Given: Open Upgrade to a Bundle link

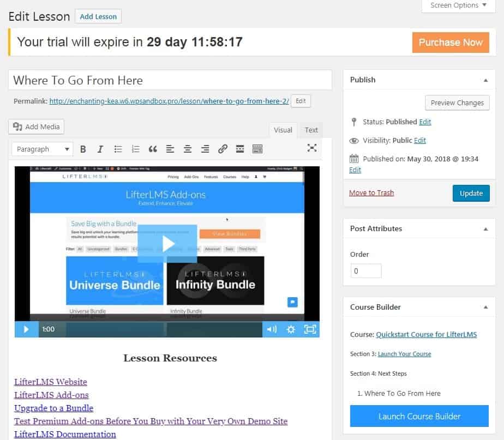Looking at the screenshot, I should [53, 408].
